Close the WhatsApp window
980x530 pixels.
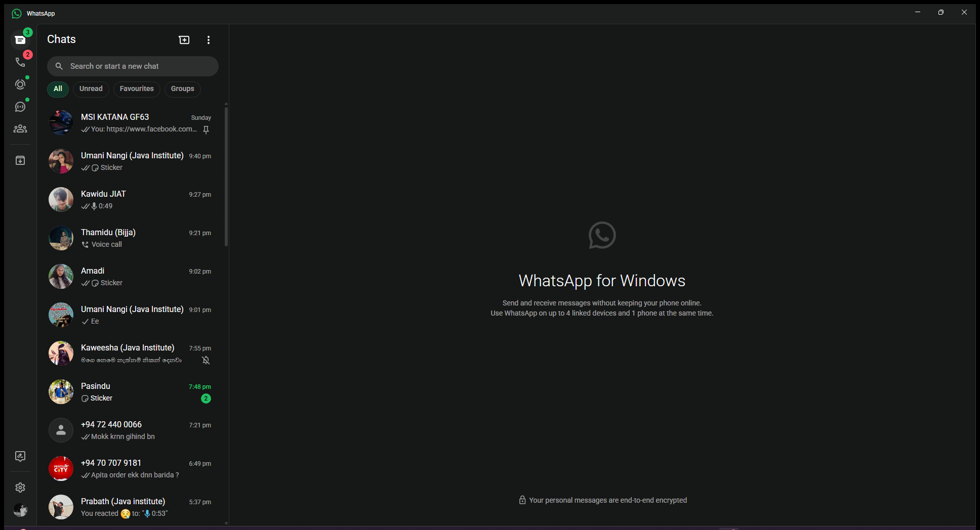[x=964, y=12]
